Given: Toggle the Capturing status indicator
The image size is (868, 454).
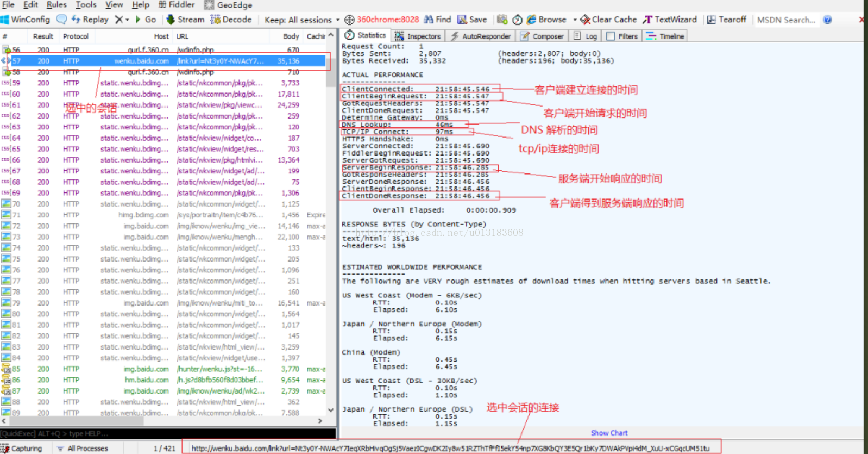Looking at the screenshot, I should (x=22, y=449).
